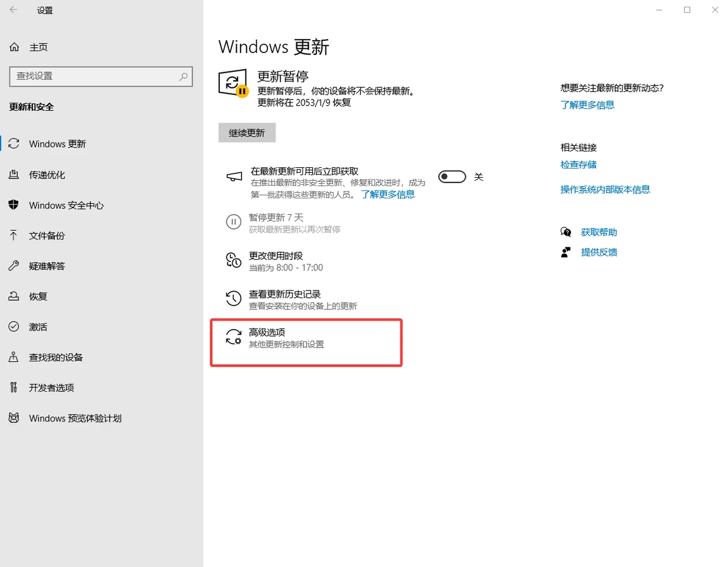Click the history icon for 查看更新历史记录
728x567 pixels.
pos(233,298)
